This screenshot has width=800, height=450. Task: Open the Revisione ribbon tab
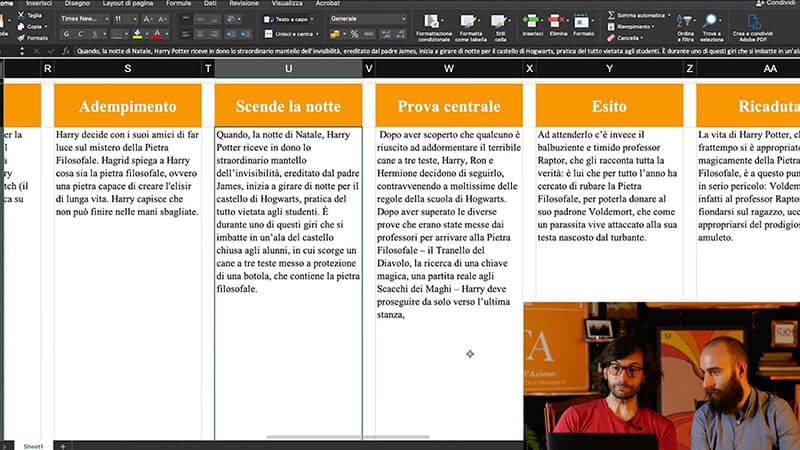pyautogui.click(x=243, y=3)
